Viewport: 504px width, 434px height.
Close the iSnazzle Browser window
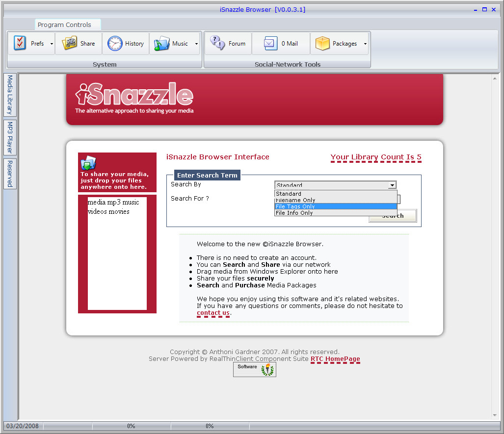(x=494, y=10)
